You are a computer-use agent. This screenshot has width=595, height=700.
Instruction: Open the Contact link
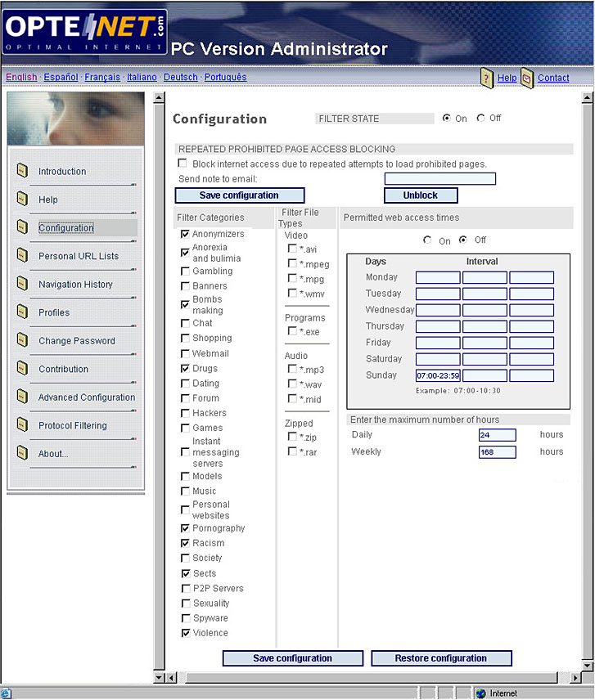553,79
